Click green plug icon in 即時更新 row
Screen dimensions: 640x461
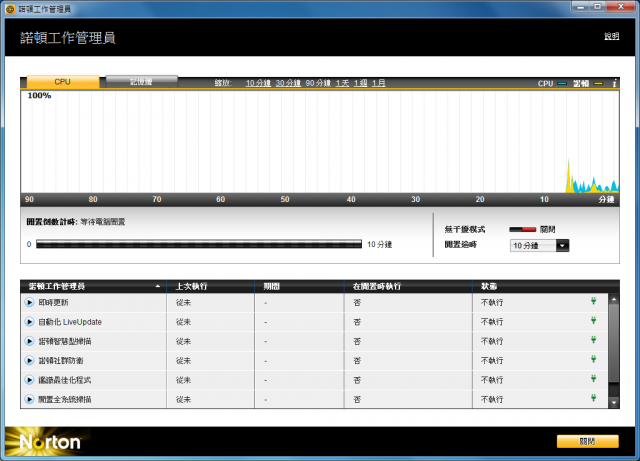[x=593, y=301]
